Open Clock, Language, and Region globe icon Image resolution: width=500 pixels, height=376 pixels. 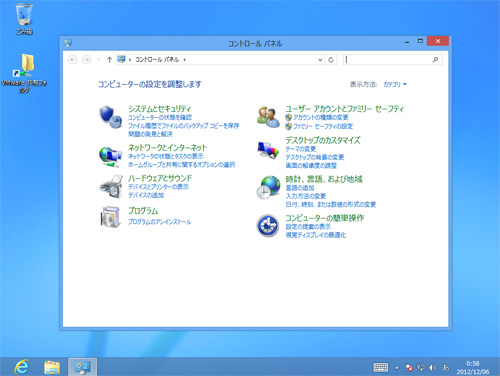[x=268, y=188]
